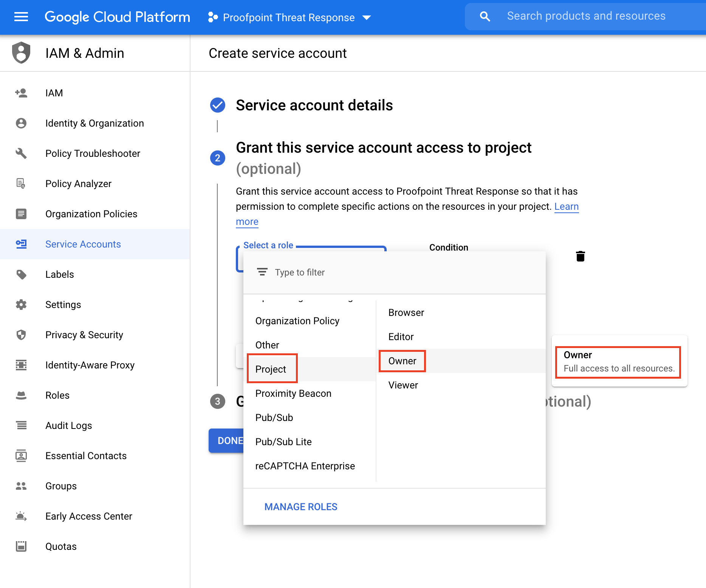Open Service Accounts page
This screenshot has width=706, height=588.
click(95, 244)
